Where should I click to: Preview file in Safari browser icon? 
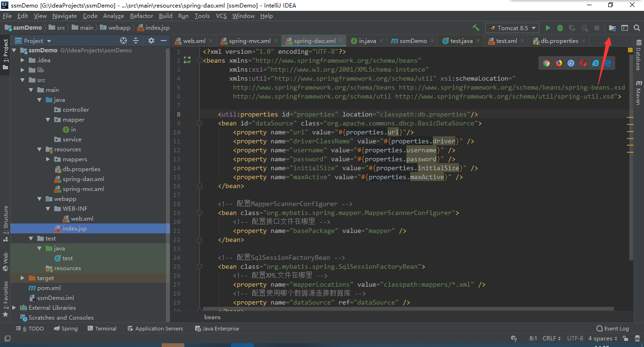coord(571,63)
